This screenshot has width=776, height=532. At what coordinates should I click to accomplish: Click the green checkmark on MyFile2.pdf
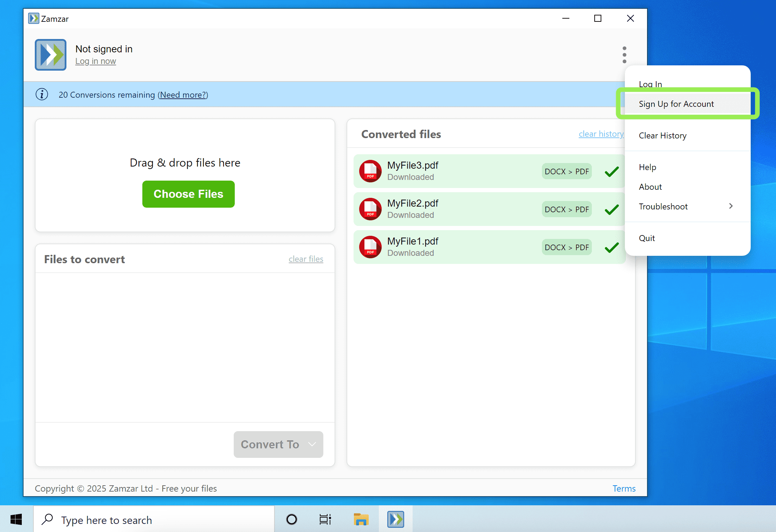612,209
